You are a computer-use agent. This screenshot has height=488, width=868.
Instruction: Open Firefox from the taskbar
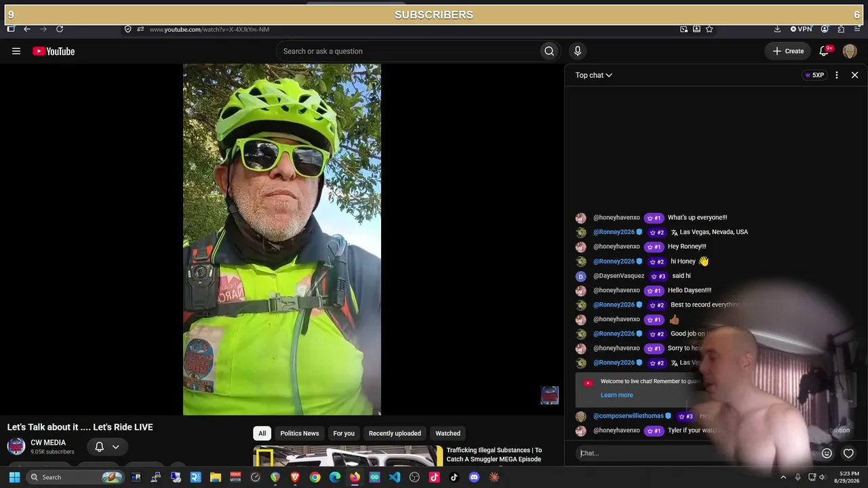click(x=355, y=477)
